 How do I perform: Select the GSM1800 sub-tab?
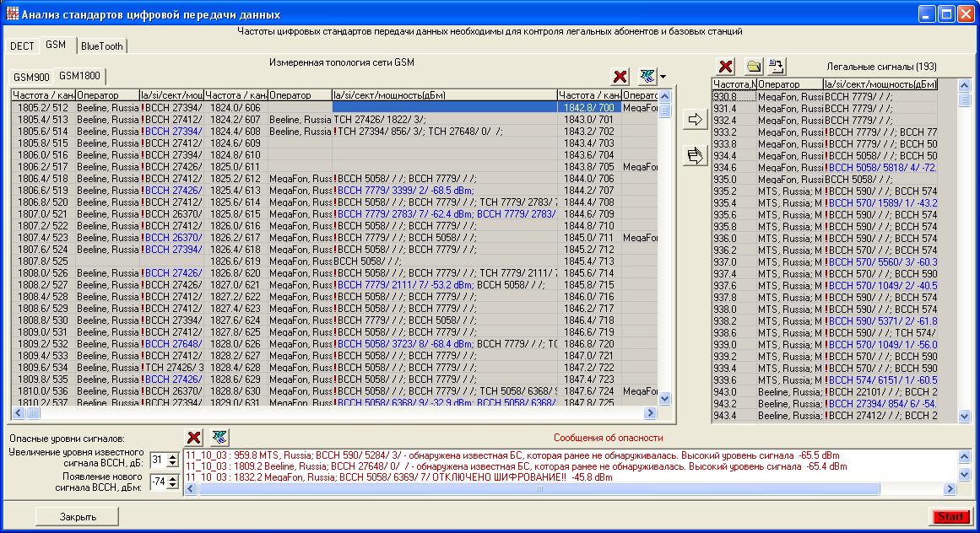[79, 76]
